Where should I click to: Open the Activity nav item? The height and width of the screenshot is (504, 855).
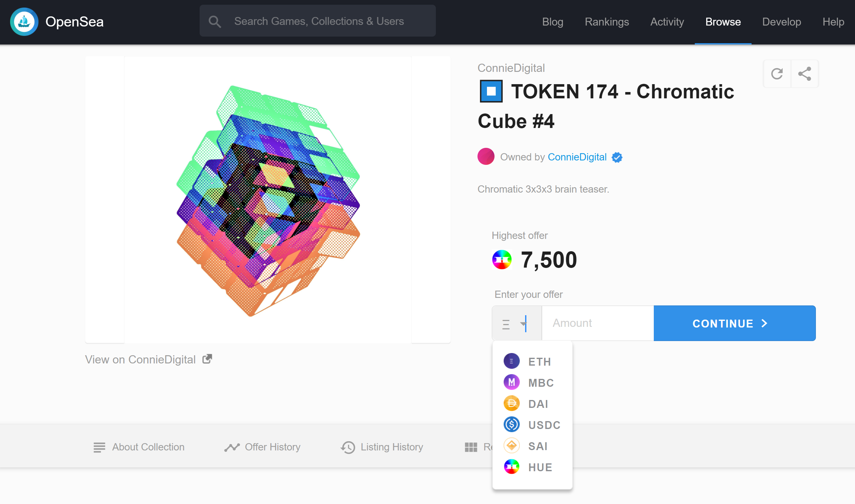667,22
